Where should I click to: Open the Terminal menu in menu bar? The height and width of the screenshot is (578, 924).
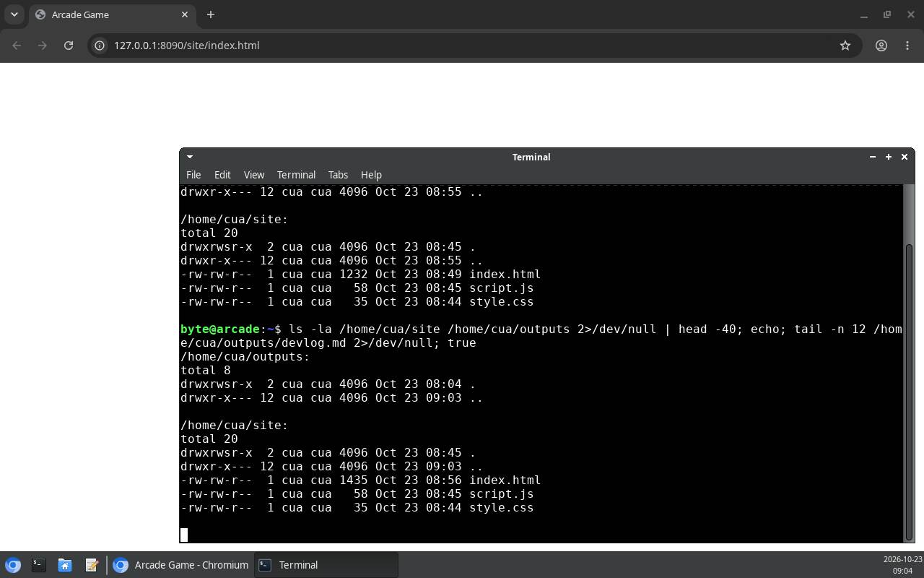296,175
